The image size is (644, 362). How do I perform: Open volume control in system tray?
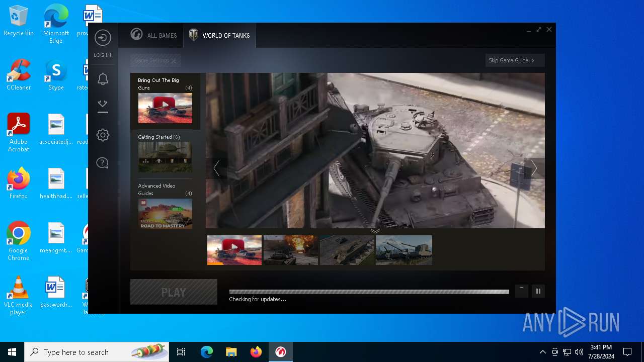[x=579, y=352]
